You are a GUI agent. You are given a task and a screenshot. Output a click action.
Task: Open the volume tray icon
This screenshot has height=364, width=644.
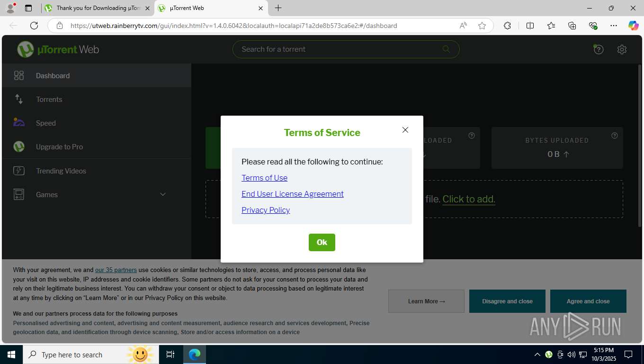(572, 355)
